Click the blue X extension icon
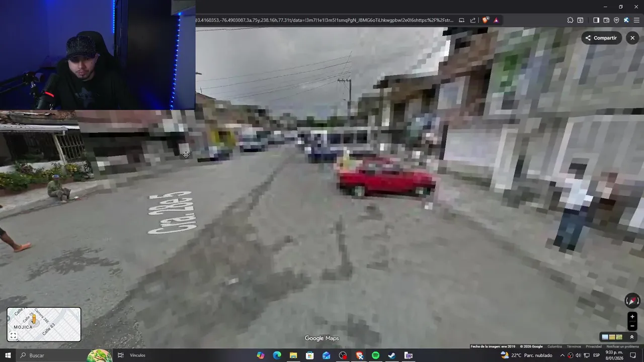644x362 pixels. tap(626, 20)
